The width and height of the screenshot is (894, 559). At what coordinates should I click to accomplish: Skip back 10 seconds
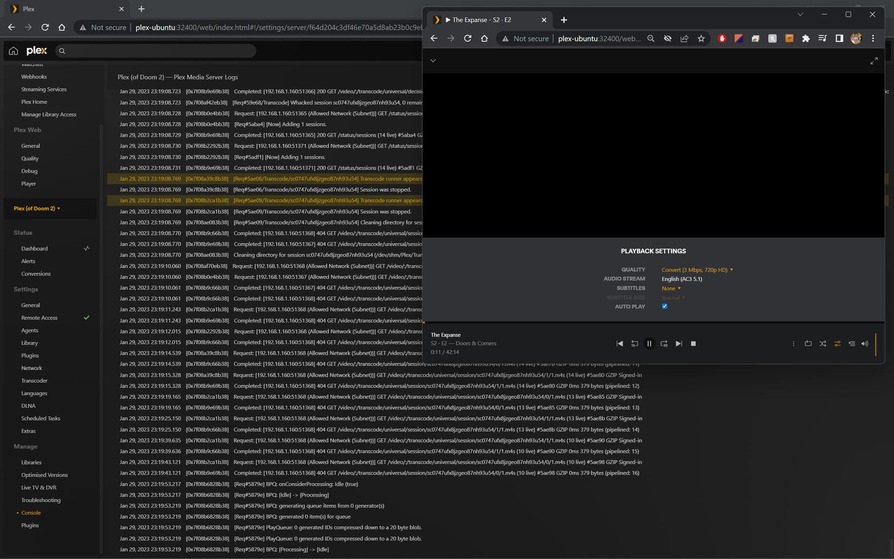click(634, 344)
